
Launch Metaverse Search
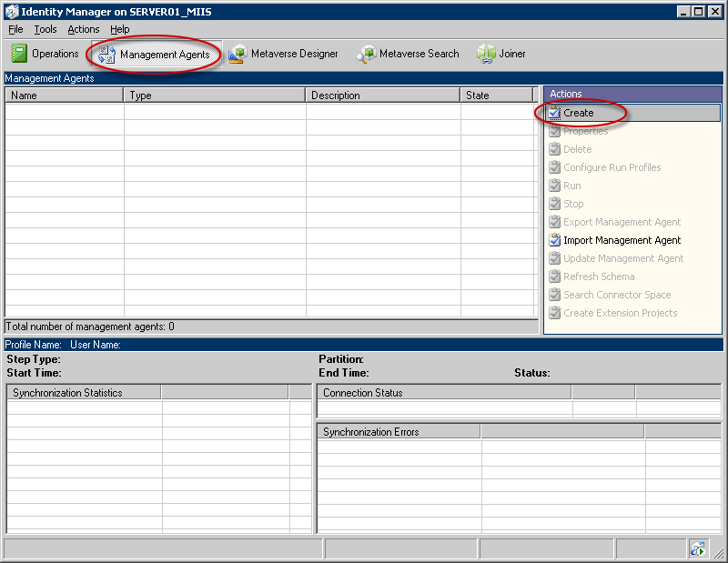tap(367, 53)
